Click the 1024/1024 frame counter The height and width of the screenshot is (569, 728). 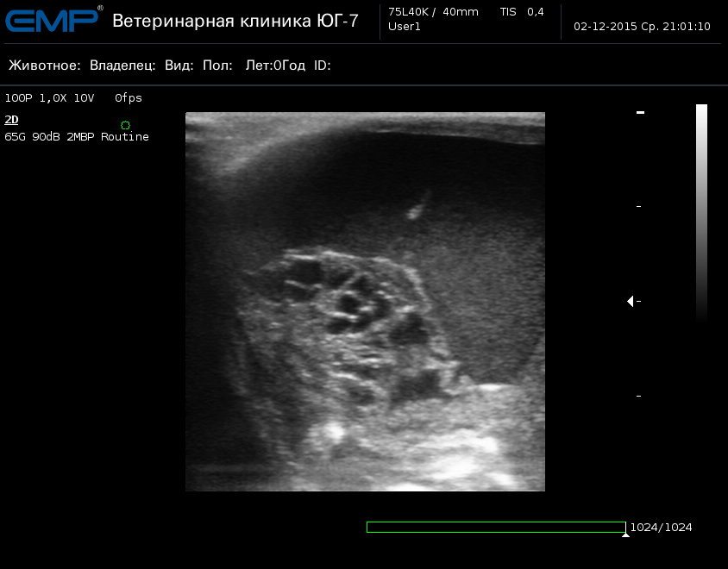click(661, 527)
